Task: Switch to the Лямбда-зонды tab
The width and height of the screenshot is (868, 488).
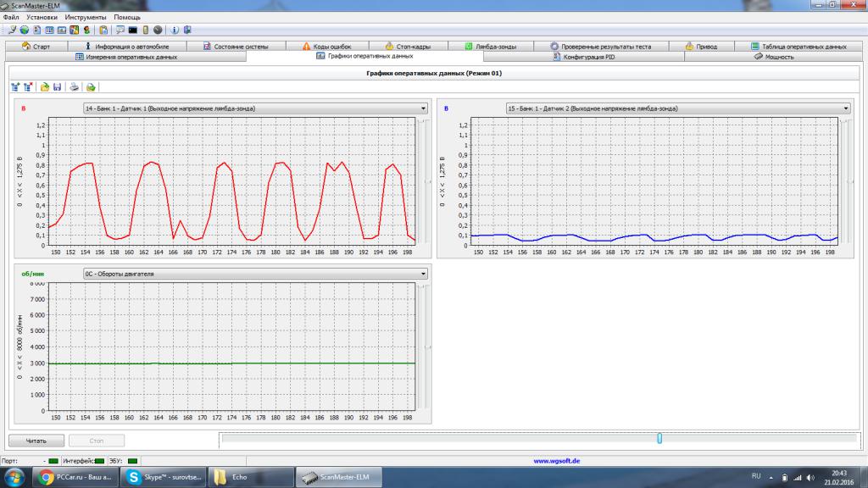Action: click(496, 47)
